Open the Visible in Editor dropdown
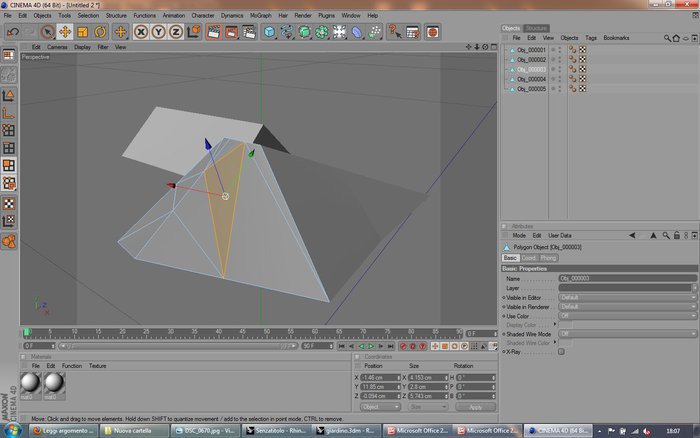 (628, 297)
